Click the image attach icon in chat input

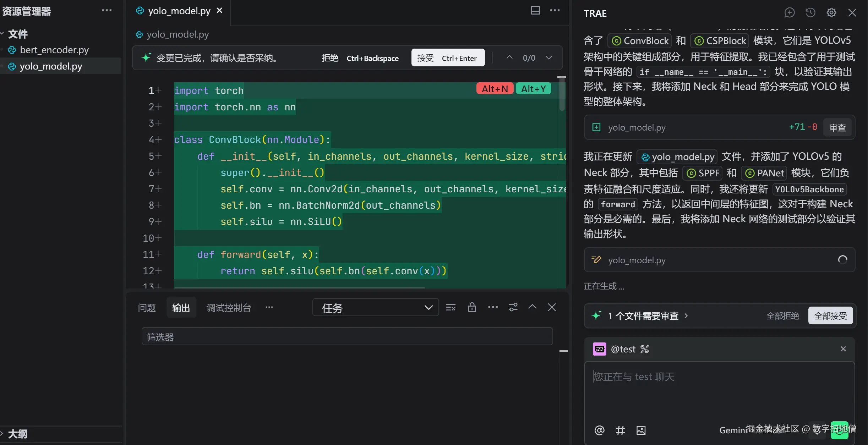pyautogui.click(x=641, y=430)
